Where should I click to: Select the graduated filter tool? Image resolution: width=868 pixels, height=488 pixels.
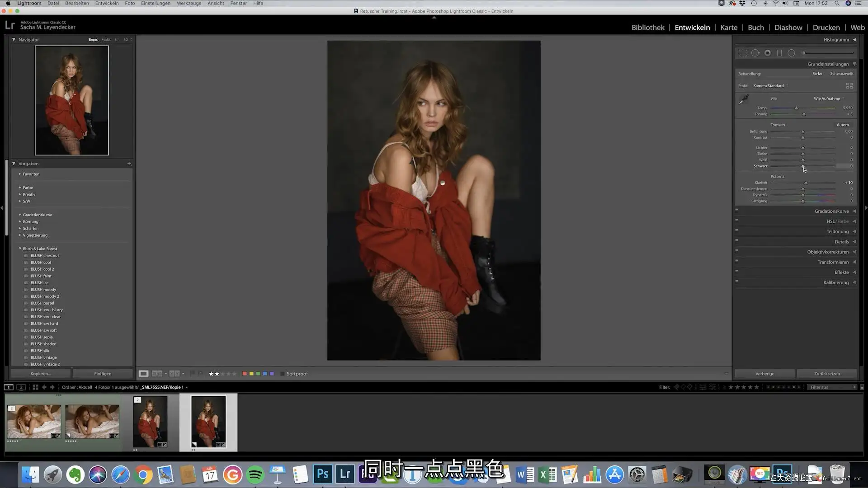(779, 53)
